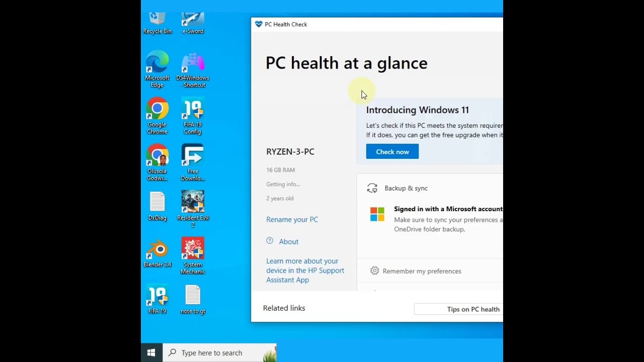Viewport: 644px width, 362px height.
Task: Click the PC Health Check title icon
Action: [x=259, y=24]
